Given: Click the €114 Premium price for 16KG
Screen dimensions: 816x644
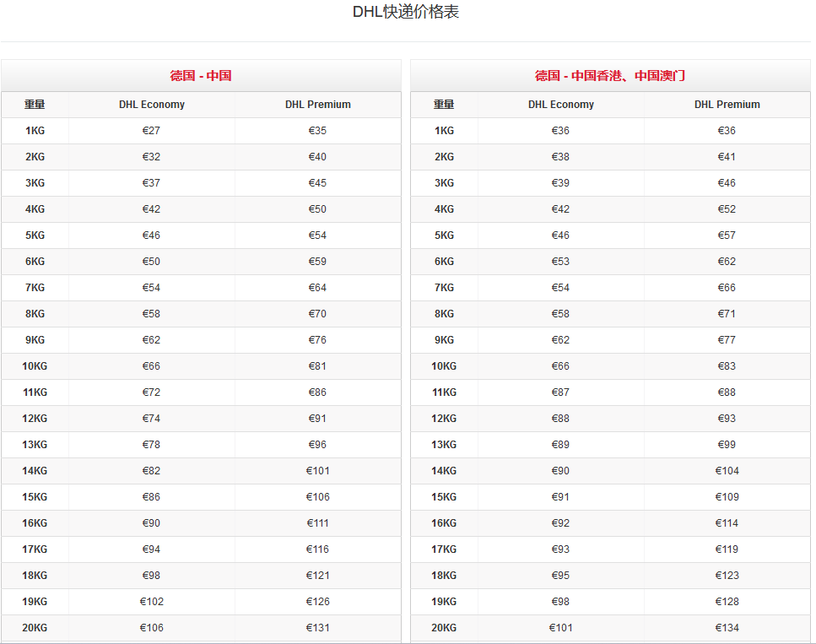Looking at the screenshot, I should [727, 522].
